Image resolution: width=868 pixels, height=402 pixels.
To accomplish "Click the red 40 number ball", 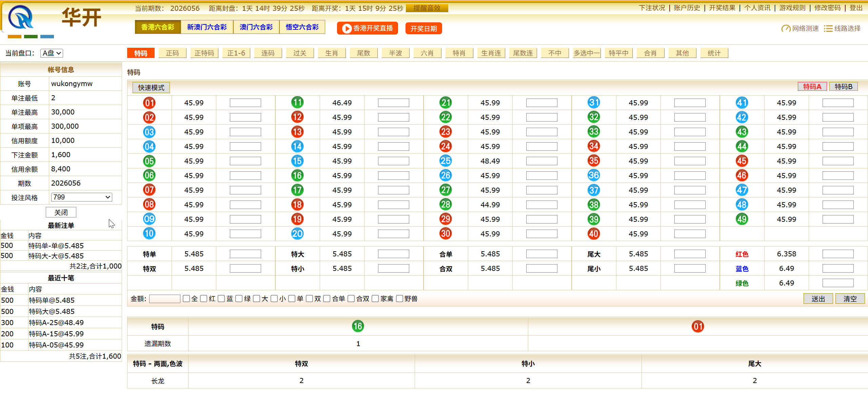I will 594,234.
